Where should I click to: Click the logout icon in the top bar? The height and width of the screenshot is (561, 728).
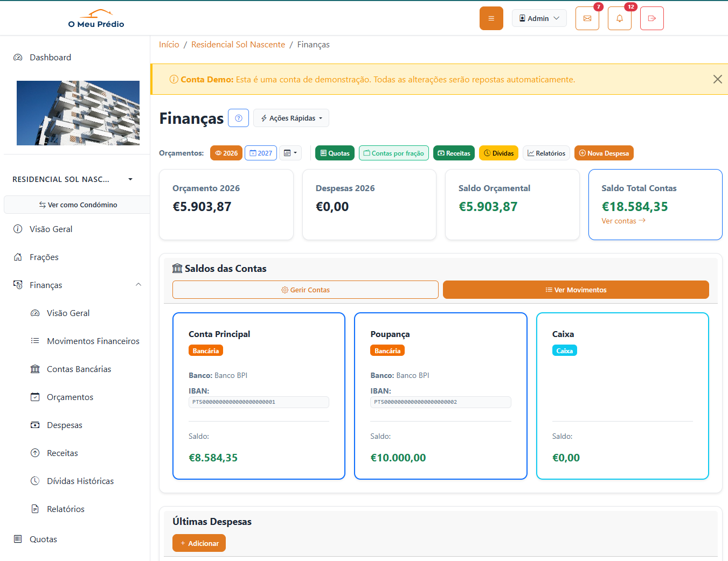coord(651,18)
